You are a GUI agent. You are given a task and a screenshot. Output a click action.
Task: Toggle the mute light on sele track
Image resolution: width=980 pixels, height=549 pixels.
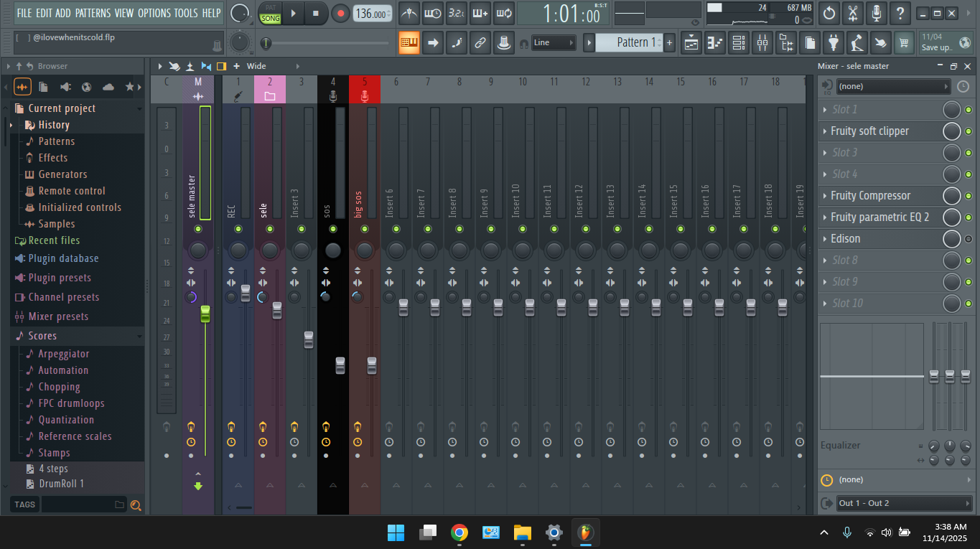[270, 229]
